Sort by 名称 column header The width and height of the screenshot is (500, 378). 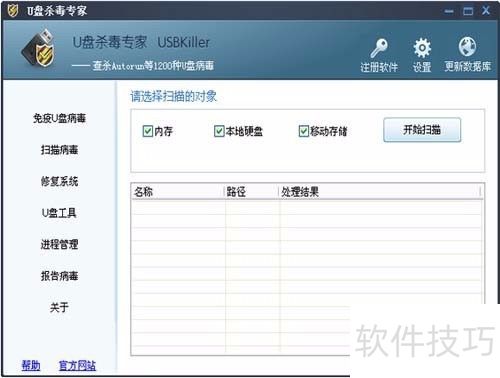[x=178, y=192]
